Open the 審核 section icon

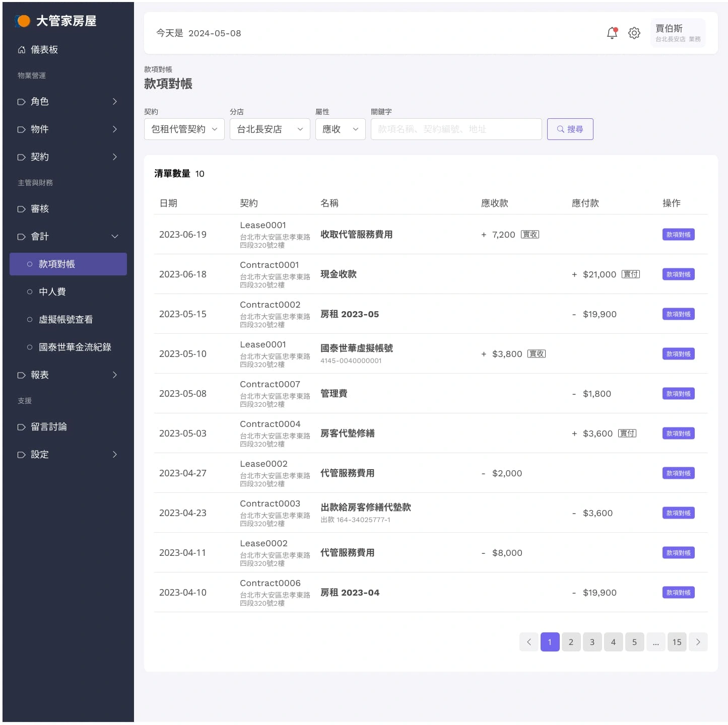21,209
